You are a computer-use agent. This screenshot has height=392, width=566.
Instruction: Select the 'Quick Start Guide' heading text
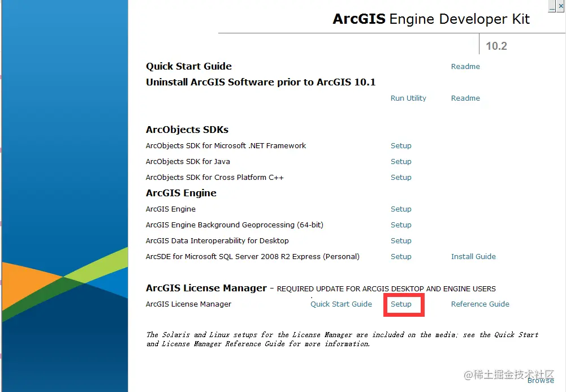(189, 66)
